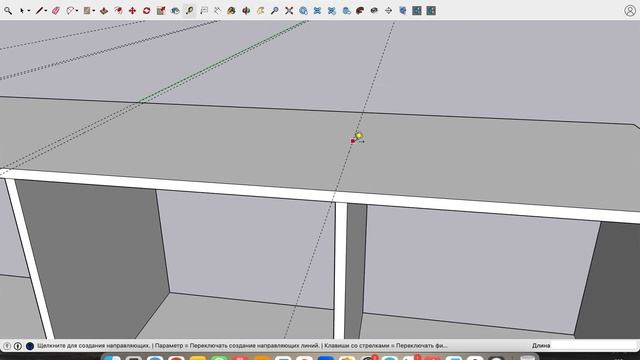Screen dimensions: 640x360
Task: Pick the red four-arrow Move tool
Action: (132, 11)
